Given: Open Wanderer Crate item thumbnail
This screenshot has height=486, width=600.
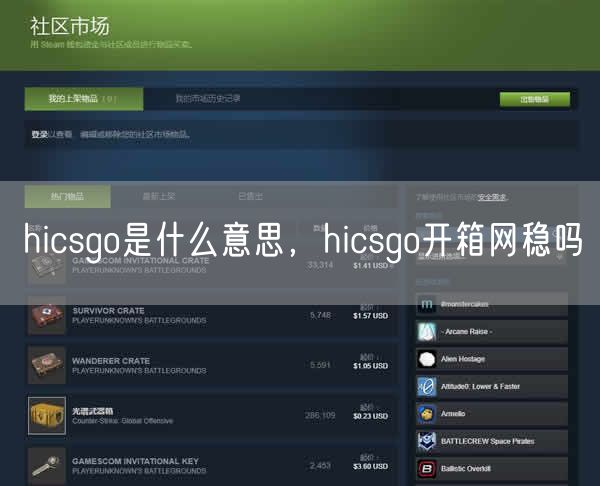Looking at the screenshot, I should click(47, 365).
